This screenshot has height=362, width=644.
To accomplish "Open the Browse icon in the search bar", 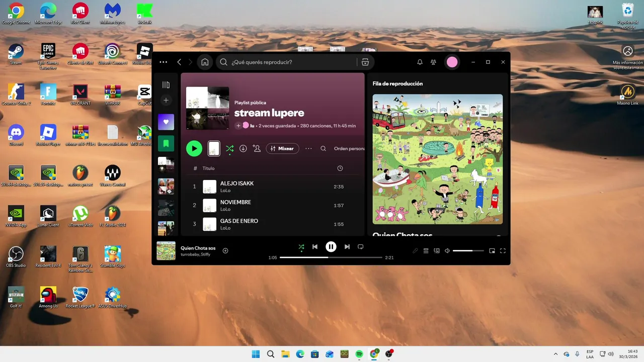I will (365, 62).
